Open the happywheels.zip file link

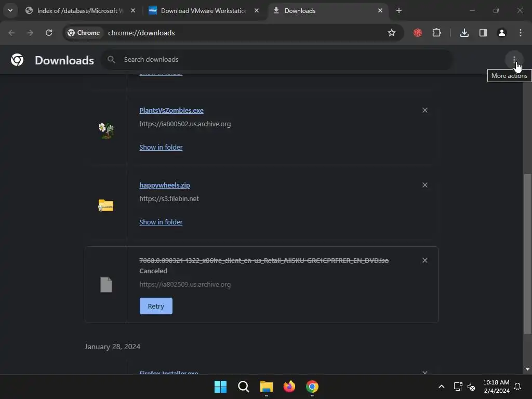165,185
